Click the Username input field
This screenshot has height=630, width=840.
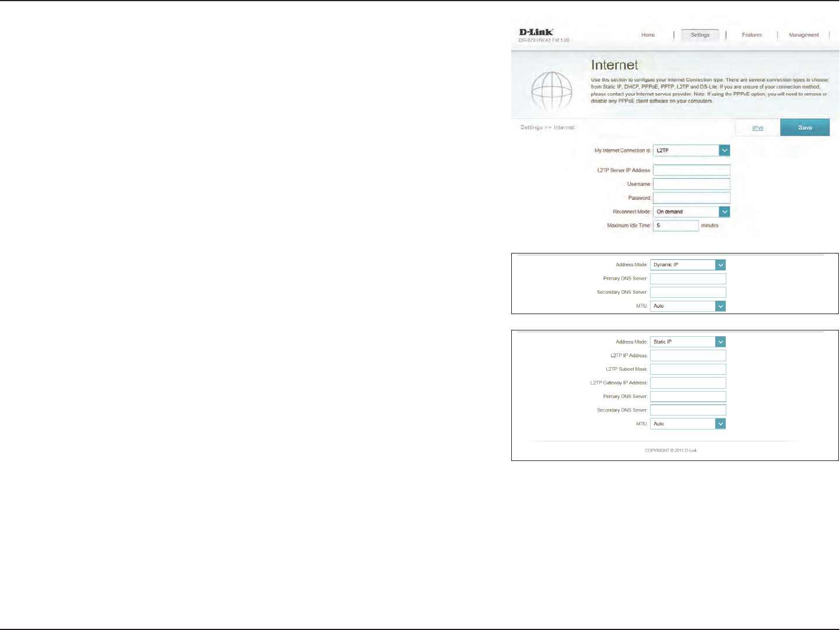pos(691,184)
